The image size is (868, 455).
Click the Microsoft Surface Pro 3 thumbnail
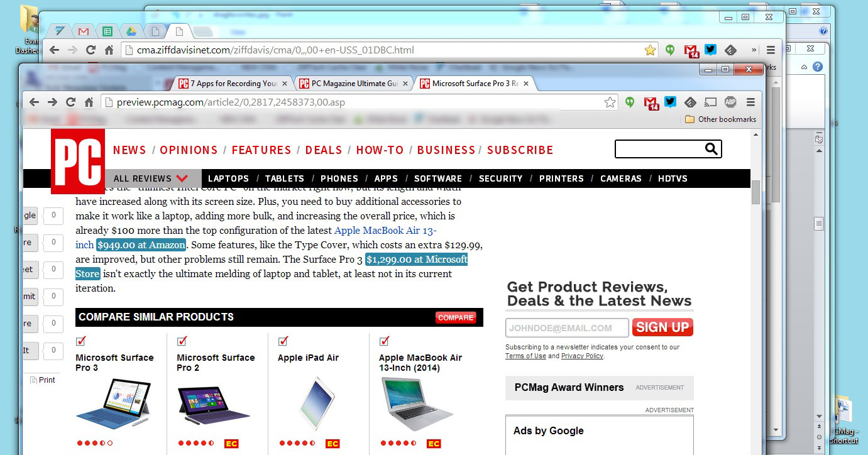(x=113, y=403)
